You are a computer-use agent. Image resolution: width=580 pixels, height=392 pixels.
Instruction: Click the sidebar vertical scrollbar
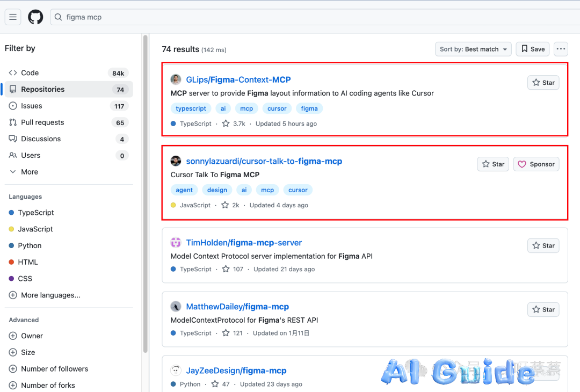[x=146, y=194]
